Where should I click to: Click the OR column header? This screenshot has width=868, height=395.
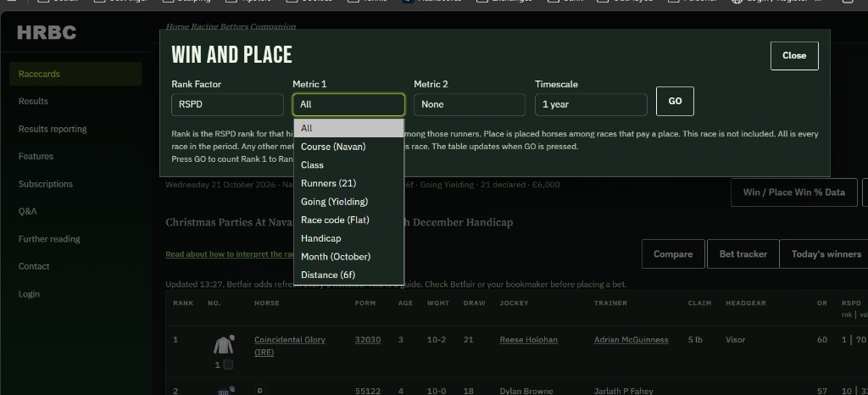click(x=822, y=303)
